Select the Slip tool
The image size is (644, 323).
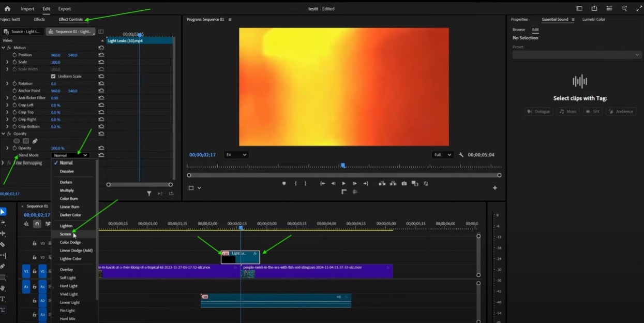(x=3, y=255)
